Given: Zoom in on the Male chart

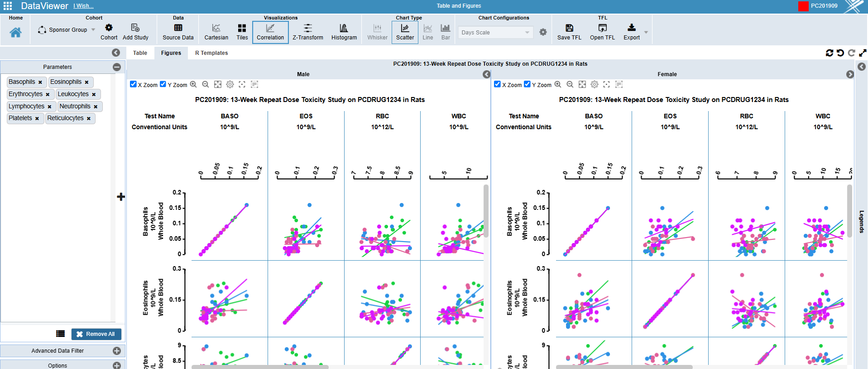Looking at the screenshot, I should click(193, 84).
